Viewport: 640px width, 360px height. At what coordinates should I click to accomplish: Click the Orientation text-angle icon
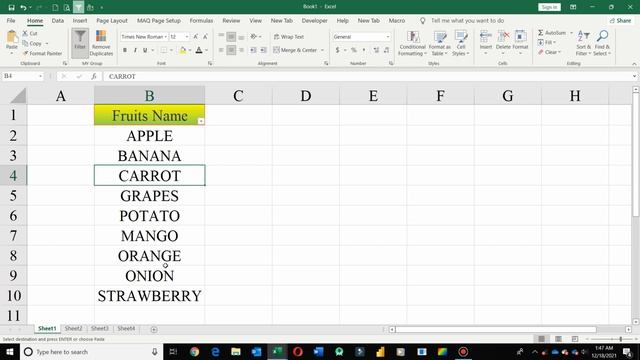click(x=253, y=36)
